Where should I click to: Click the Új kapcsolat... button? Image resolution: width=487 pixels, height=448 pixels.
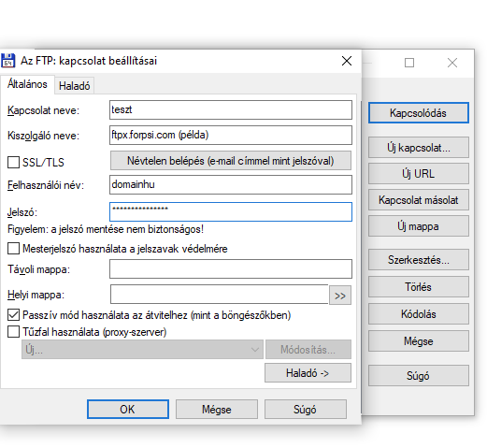(419, 148)
